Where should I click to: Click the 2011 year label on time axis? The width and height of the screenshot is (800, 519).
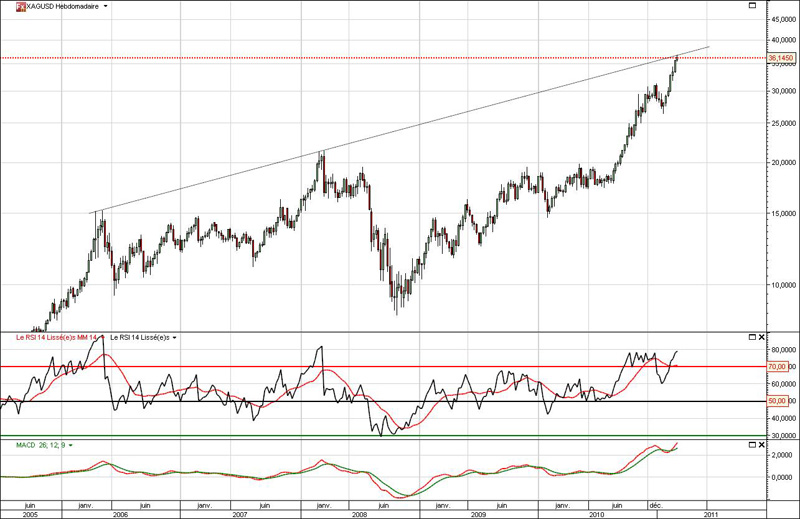coord(709,513)
